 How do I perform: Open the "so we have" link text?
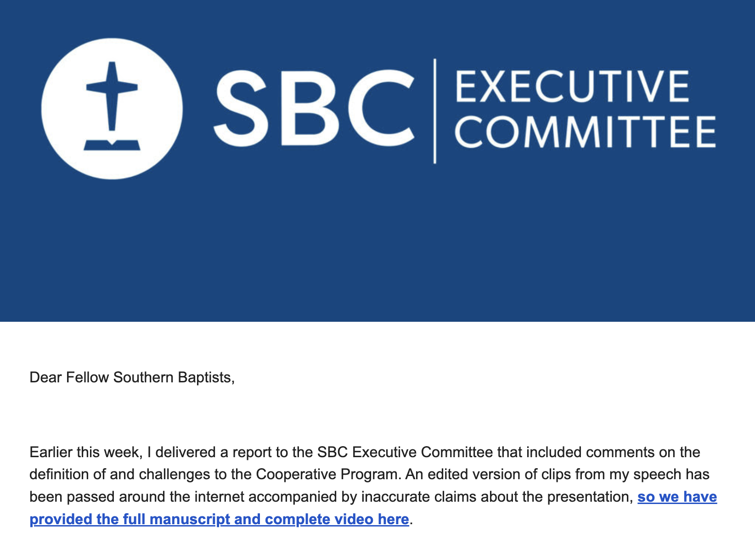[x=677, y=497]
